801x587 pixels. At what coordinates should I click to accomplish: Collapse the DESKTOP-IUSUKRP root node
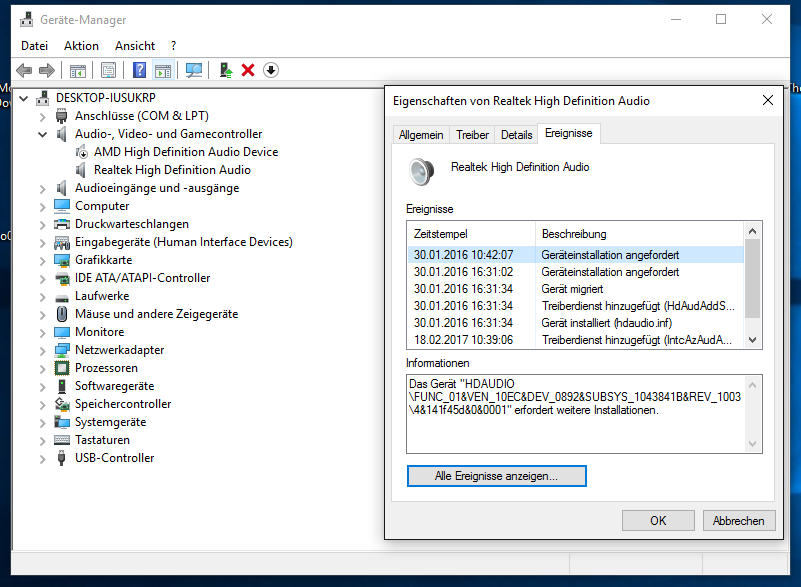tap(23, 98)
